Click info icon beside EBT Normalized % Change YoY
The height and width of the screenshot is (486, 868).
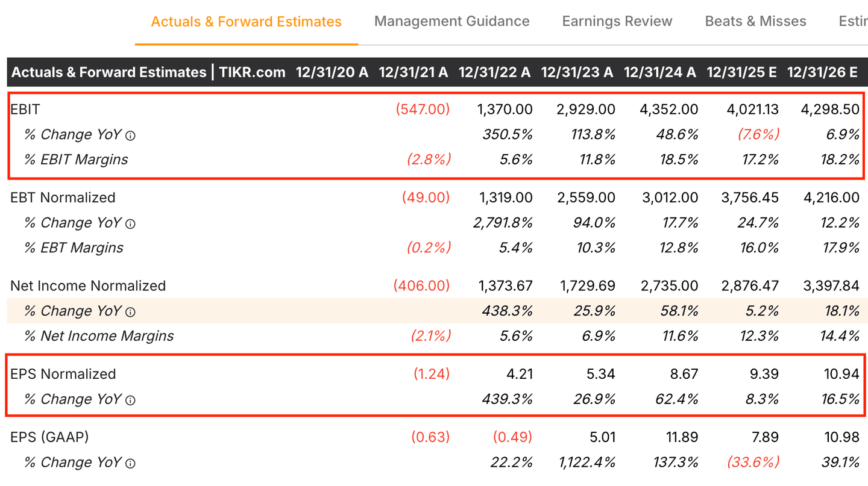130,223
